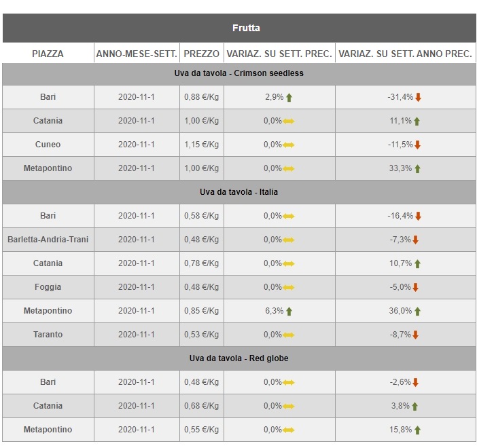This screenshot has height=448, width=477.
Task: Click ANNO-MESE-SETT. column header
Action: coord(137,54)
